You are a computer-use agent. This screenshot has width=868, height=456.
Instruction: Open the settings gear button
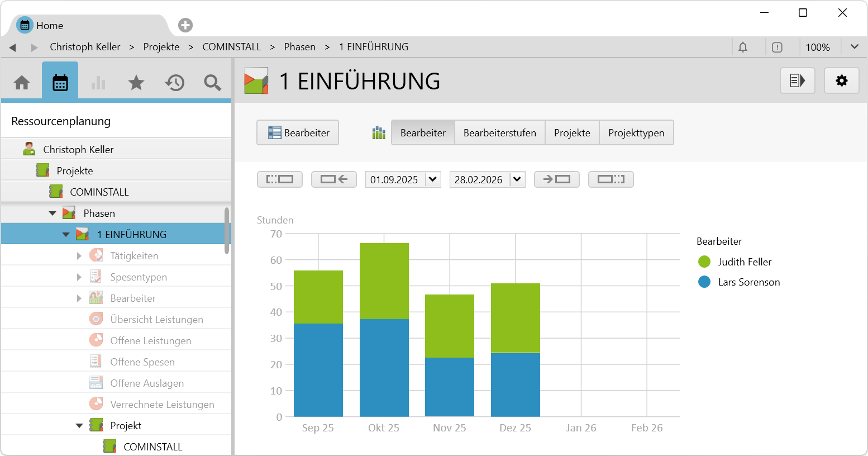pos(841,80)
